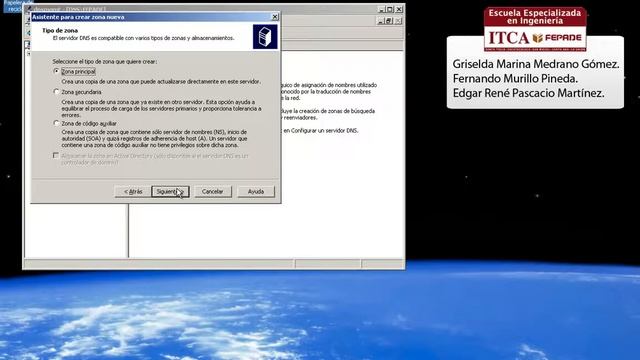
Task: Cancel the new zone wizard
Action: [x=213, y=191]
